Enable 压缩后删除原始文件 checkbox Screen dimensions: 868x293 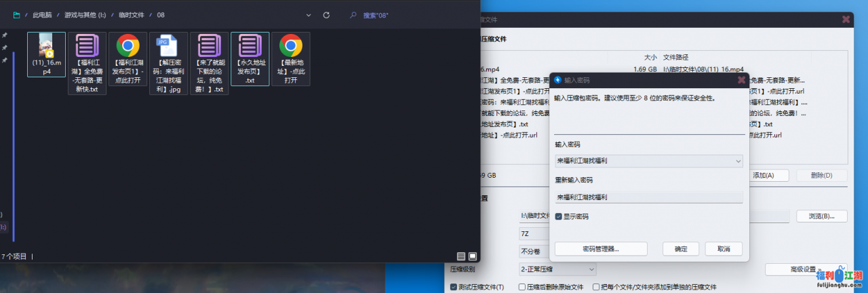(x=519, y=287)
